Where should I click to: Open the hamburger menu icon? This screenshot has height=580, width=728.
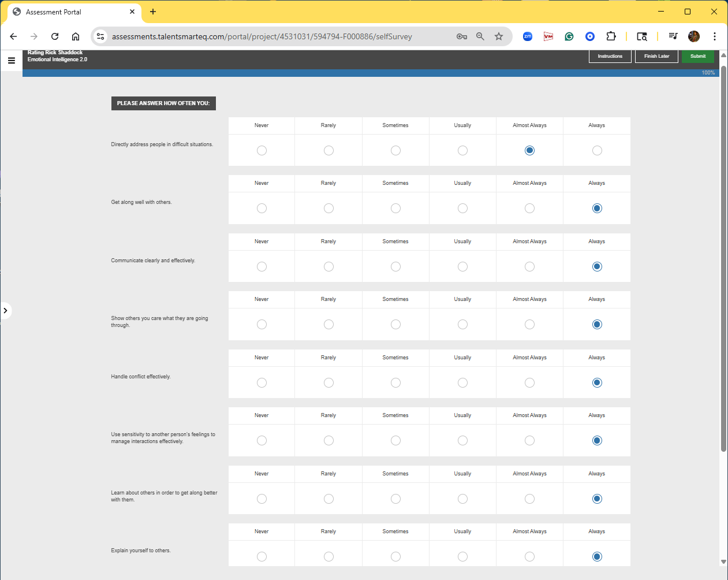coord(11,60)
